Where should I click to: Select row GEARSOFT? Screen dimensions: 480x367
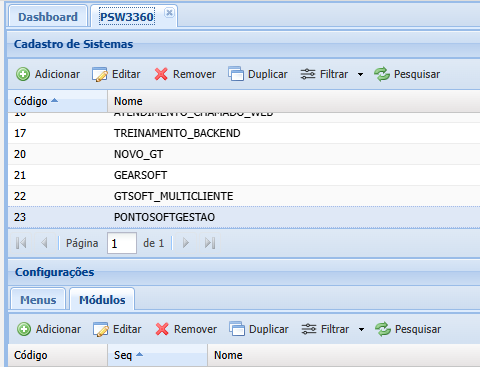click(244, 175)
